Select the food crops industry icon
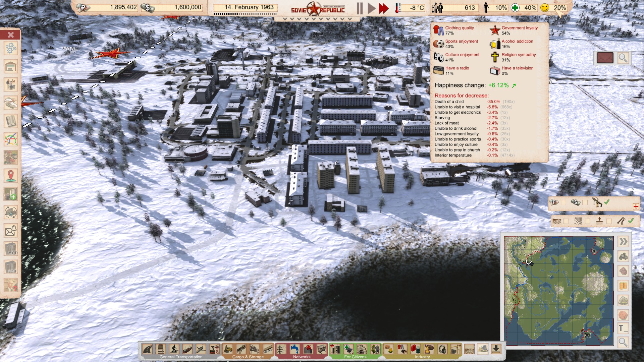This screenshot has width=644, height=362. click(389, 349)
